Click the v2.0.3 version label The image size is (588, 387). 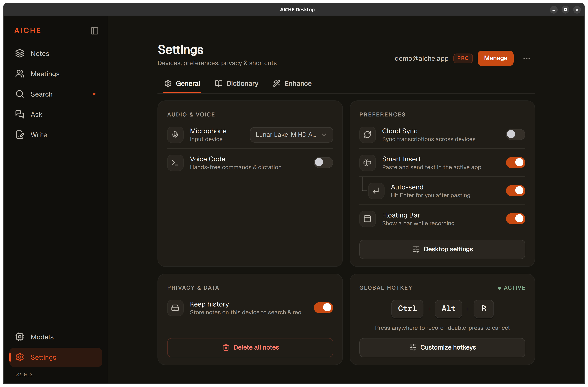[x=24, y=374]
